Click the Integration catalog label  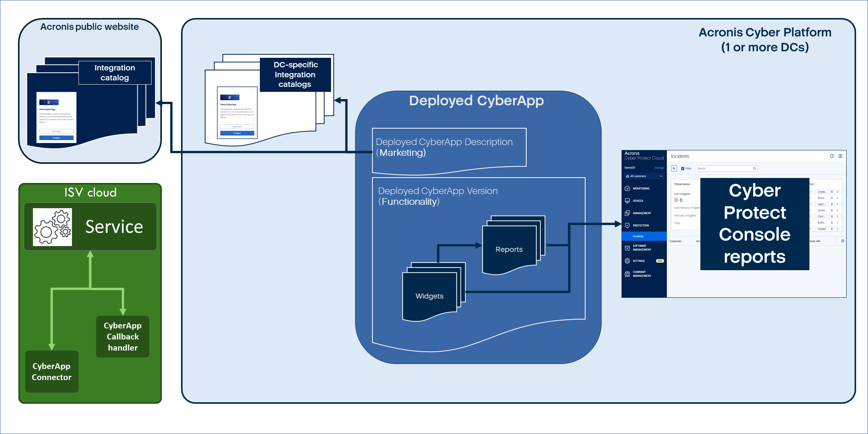click(115, 73)
